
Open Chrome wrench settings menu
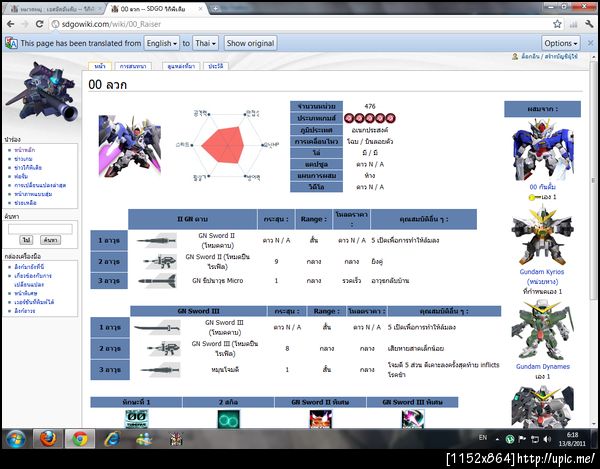coord(589,24)
